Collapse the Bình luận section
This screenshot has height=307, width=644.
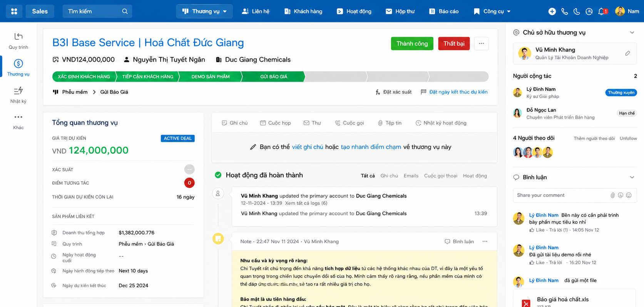pos(632,178)
